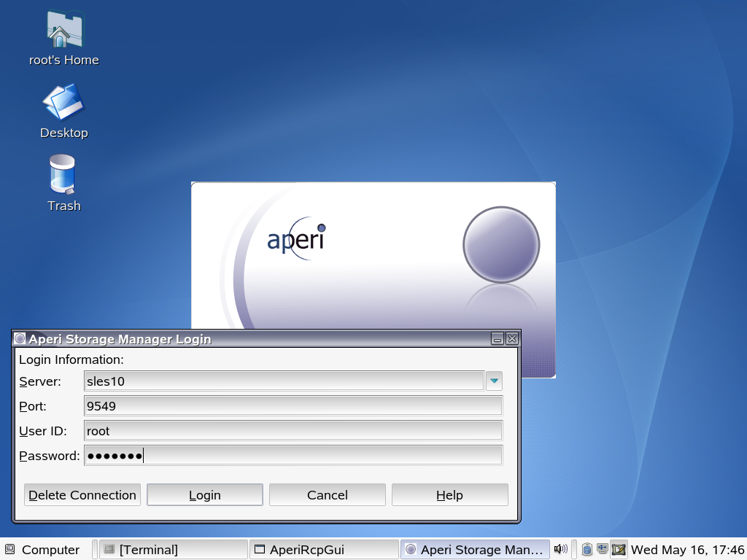The image size is (747, 560).
Task: Click the Desktop folder icon
Action: (63, 103)
